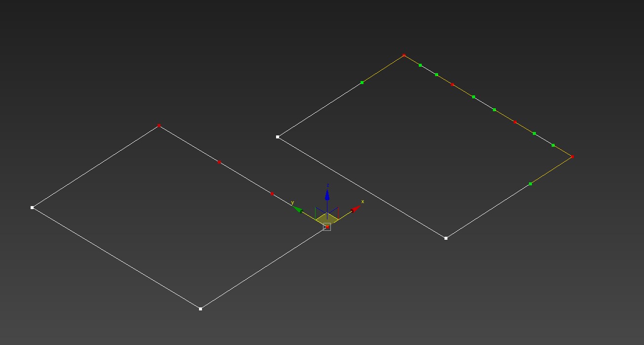Click the green handle on the right rectangle's lower-right edge

pos(530,184)
